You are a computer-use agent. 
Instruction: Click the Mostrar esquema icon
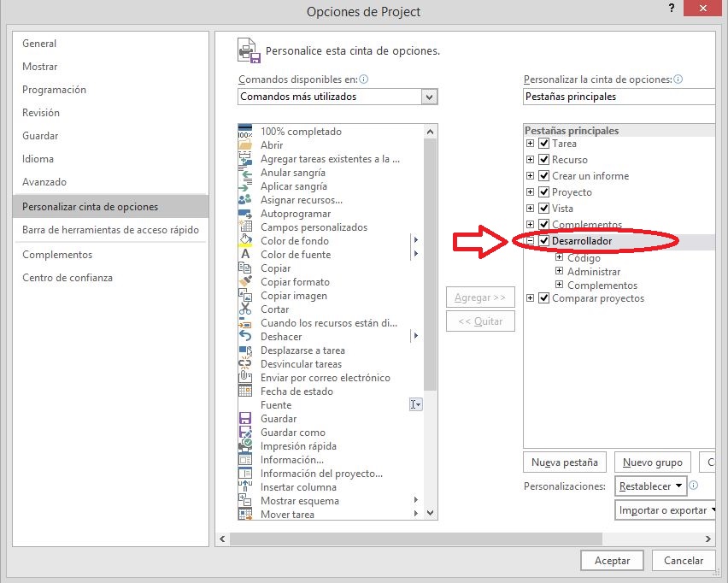pyautogui.click(x=244, y=501)
